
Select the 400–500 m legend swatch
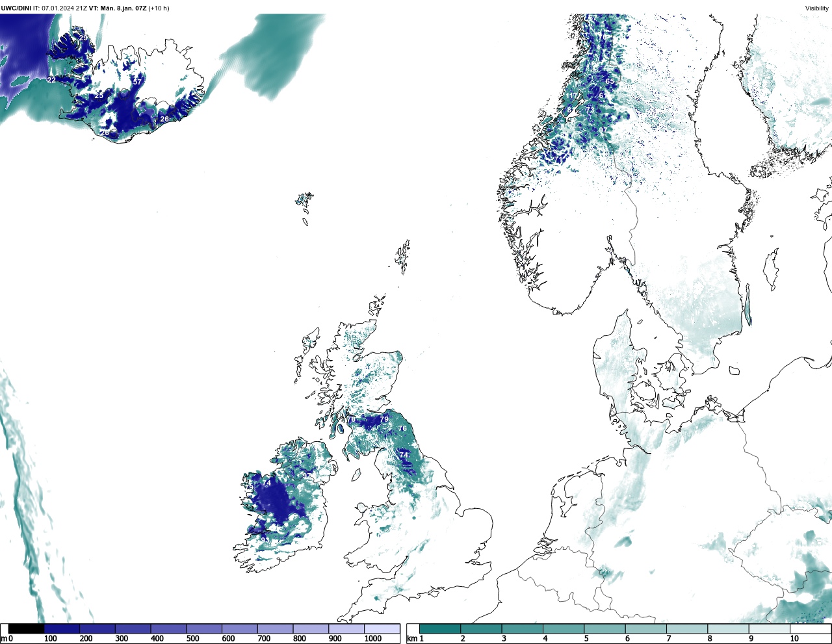(x=168, y=628)
